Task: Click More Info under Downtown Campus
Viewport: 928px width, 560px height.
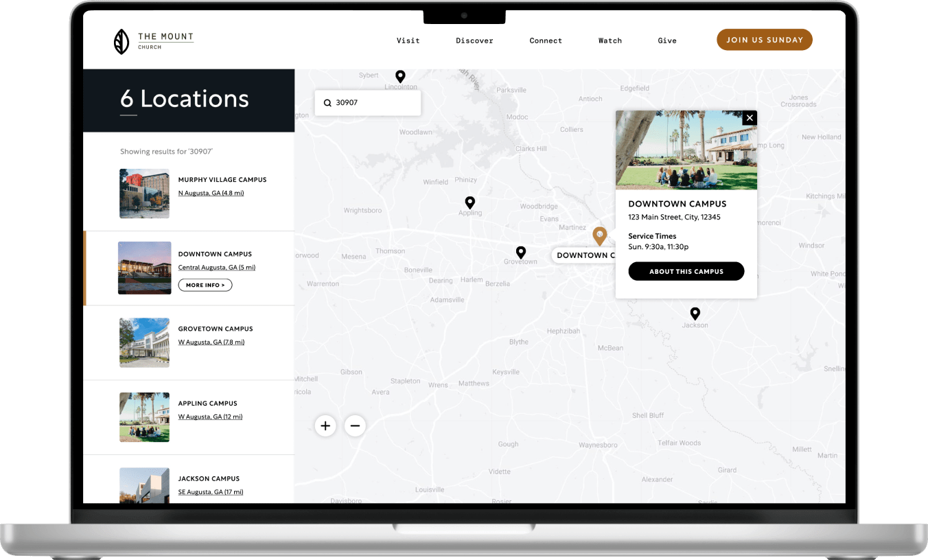Action: coord(205,285)
